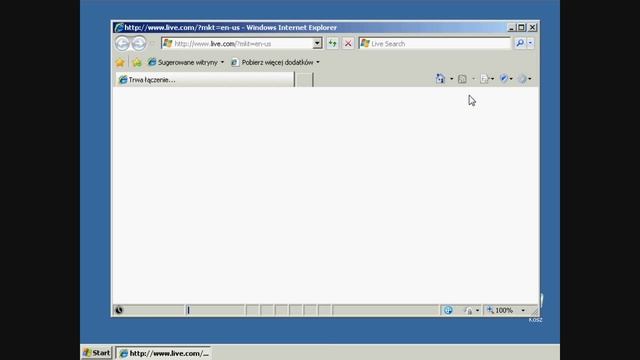Expand the Home button dropdown arrow
Viewport: 640px width, 360px height.
[451, 79]
